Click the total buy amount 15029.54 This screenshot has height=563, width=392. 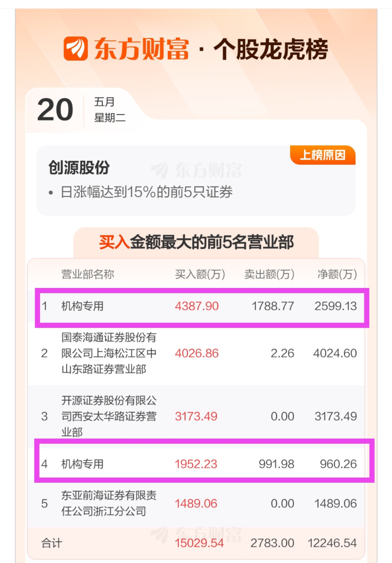coord(199,543)
